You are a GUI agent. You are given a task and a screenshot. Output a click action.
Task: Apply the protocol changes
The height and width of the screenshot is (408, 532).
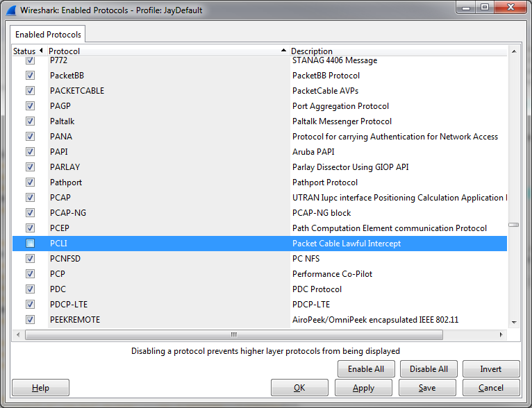click(363, 388)
